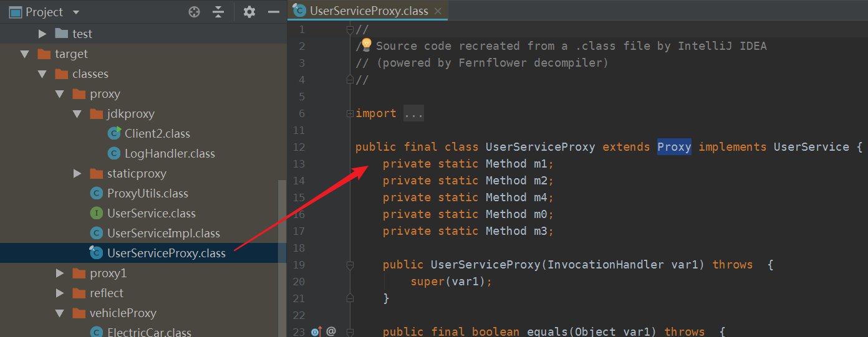868x337 pixels.
Task: Collapse the target folder
Action: pyautogui.click(x=25, y=54)
